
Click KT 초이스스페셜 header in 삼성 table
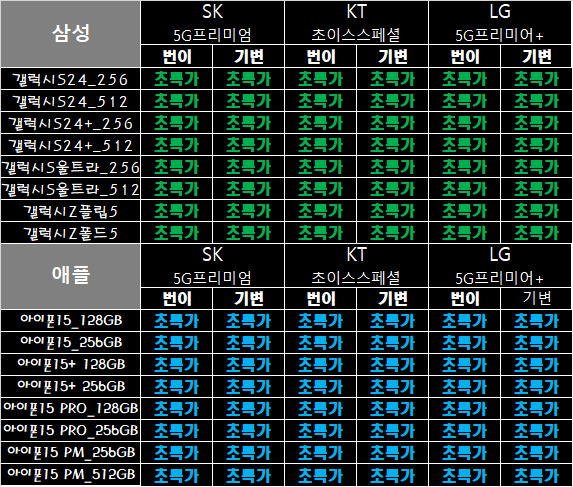point(356,23)
